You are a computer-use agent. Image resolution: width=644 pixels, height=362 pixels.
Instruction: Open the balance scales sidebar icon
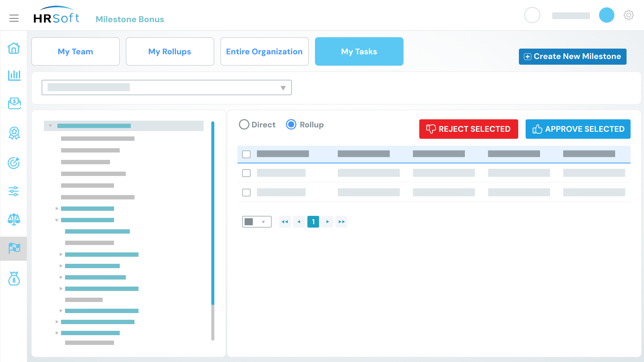tap(14, 220)
